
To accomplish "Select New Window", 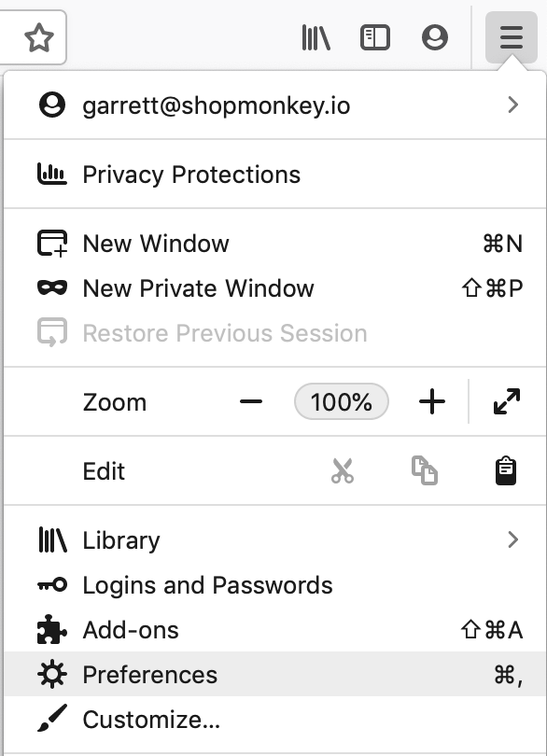I will (x=275, y=244).
